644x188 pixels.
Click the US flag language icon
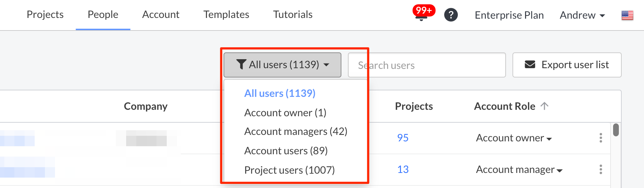click(x=627, y=15)
